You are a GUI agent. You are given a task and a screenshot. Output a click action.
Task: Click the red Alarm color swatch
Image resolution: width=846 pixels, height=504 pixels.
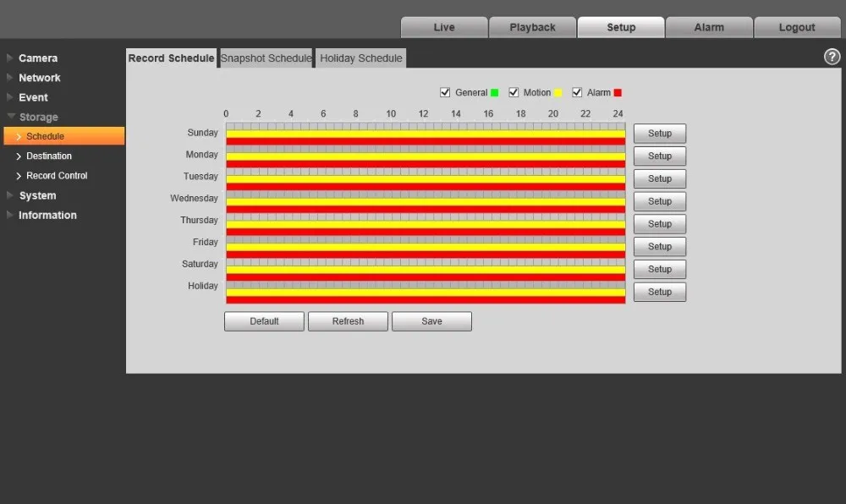click(618, 93)
